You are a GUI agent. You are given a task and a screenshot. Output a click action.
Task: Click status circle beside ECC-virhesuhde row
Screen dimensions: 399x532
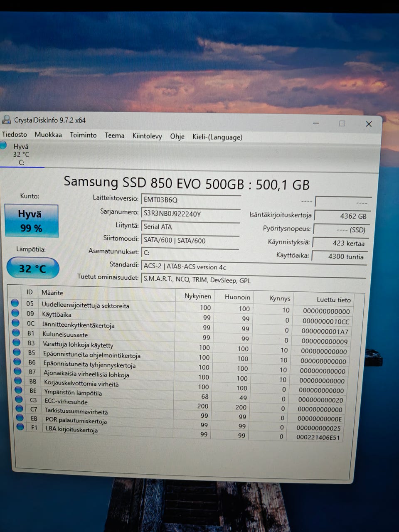coord(19,399)
